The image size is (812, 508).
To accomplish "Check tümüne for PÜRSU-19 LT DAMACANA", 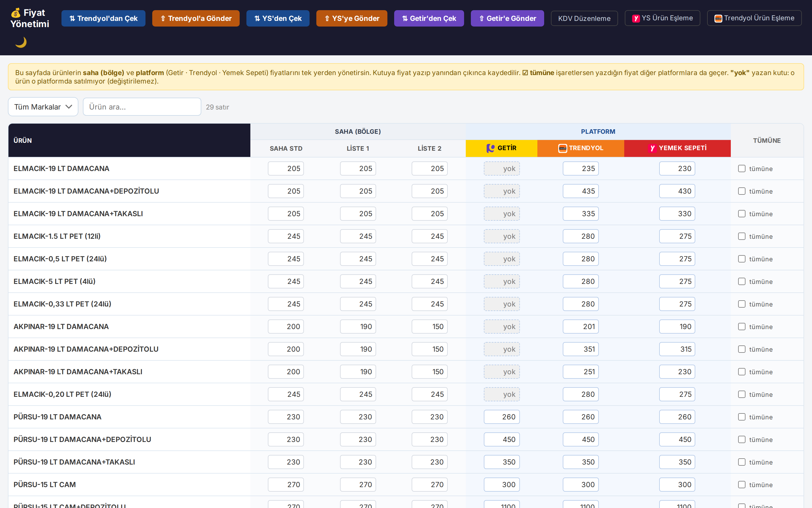I will [742, 417].
